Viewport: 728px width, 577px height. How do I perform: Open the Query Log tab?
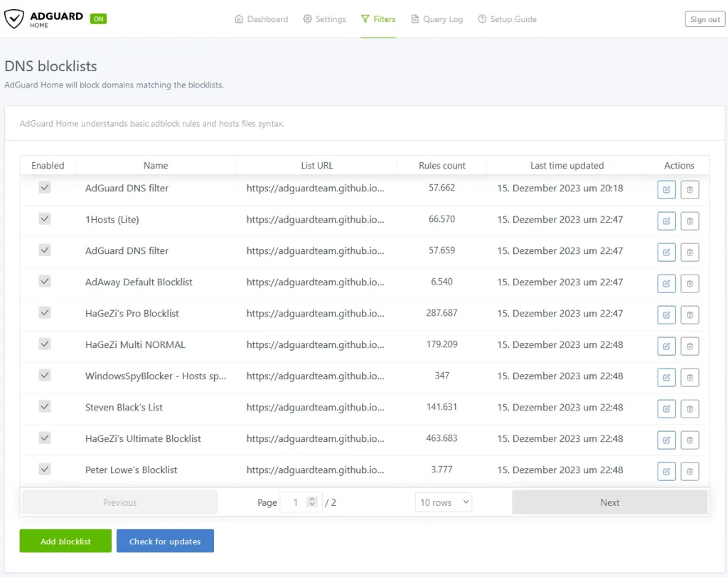437,19
